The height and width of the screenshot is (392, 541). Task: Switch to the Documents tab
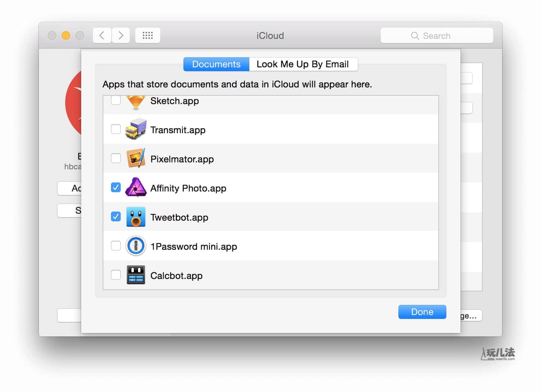pyautogui.click(x=216, y=64)
